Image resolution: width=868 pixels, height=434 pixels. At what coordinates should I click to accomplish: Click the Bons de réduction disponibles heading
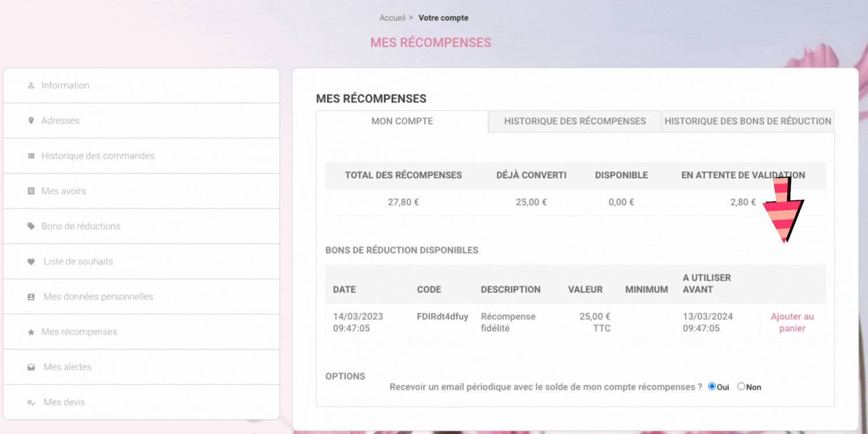402,251
